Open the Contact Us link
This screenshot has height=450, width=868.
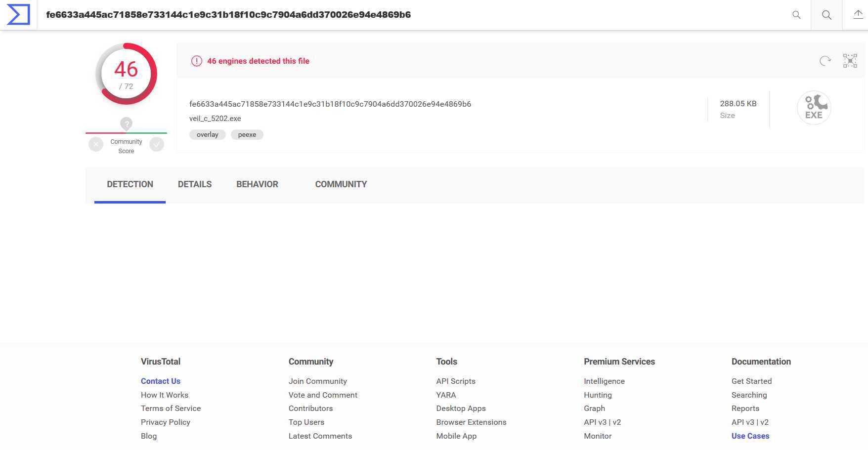click(161, 381)
